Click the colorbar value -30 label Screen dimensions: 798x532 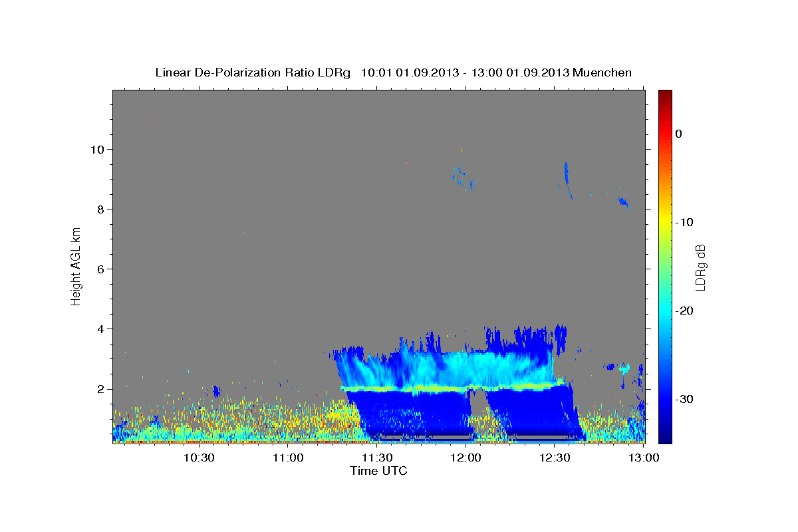[x=684, y=399]
